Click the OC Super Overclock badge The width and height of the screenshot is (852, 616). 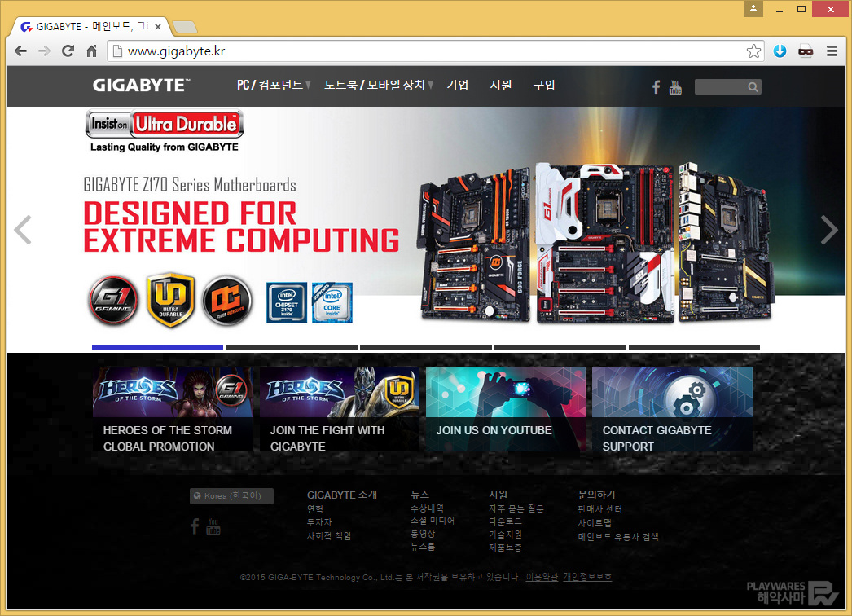[227, 300]
